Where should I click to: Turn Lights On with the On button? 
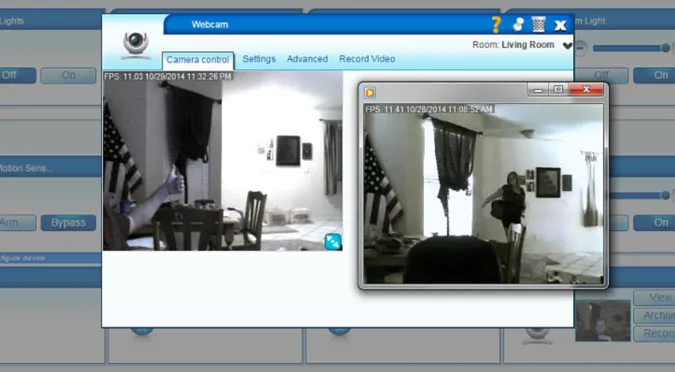(68, 75)
